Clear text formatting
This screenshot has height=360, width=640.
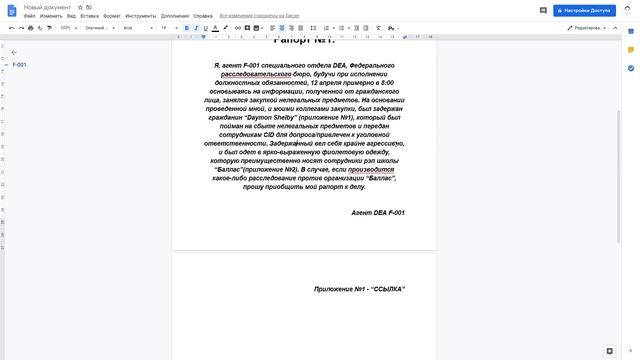coord(378,28)
